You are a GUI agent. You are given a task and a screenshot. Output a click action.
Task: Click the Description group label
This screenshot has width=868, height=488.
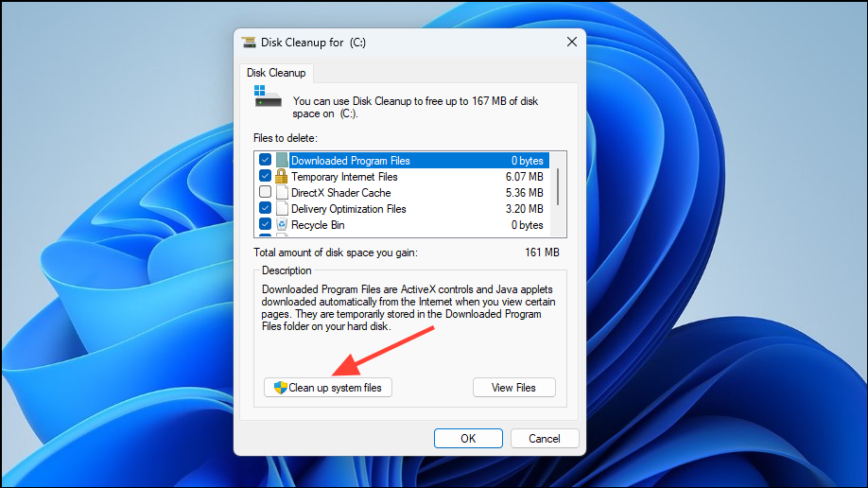point(286,270)
